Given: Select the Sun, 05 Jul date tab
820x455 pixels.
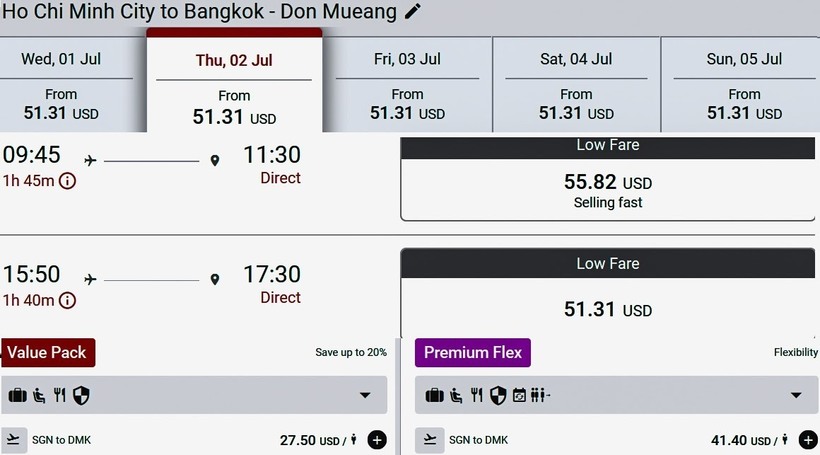Looking at the screenshot, I should pos(744,85).
